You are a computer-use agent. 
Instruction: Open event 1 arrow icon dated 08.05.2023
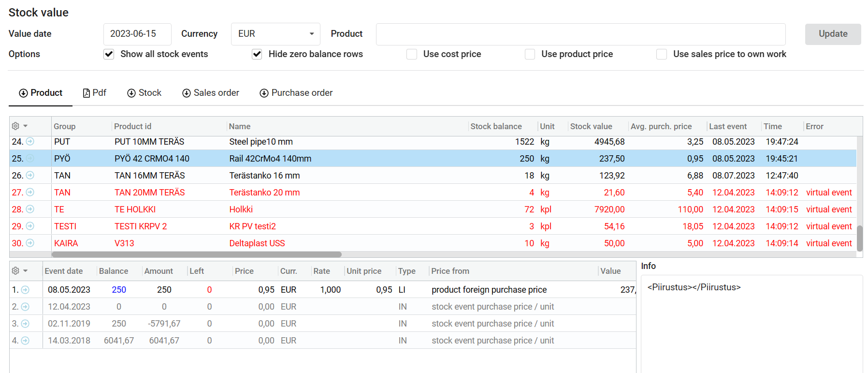(25, 290)
